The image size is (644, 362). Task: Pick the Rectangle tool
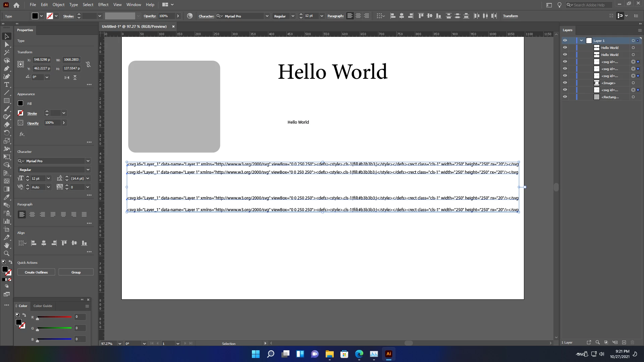(6, 101)
